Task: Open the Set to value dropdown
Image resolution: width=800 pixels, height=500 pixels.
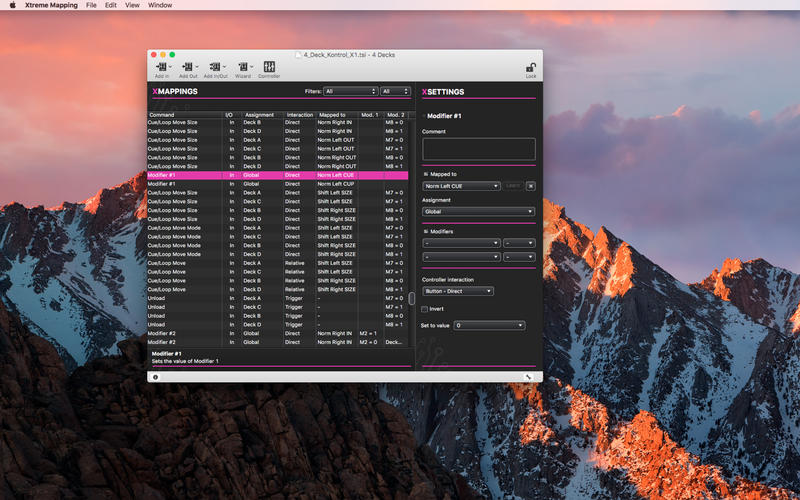Action: (x=489, y=326)
